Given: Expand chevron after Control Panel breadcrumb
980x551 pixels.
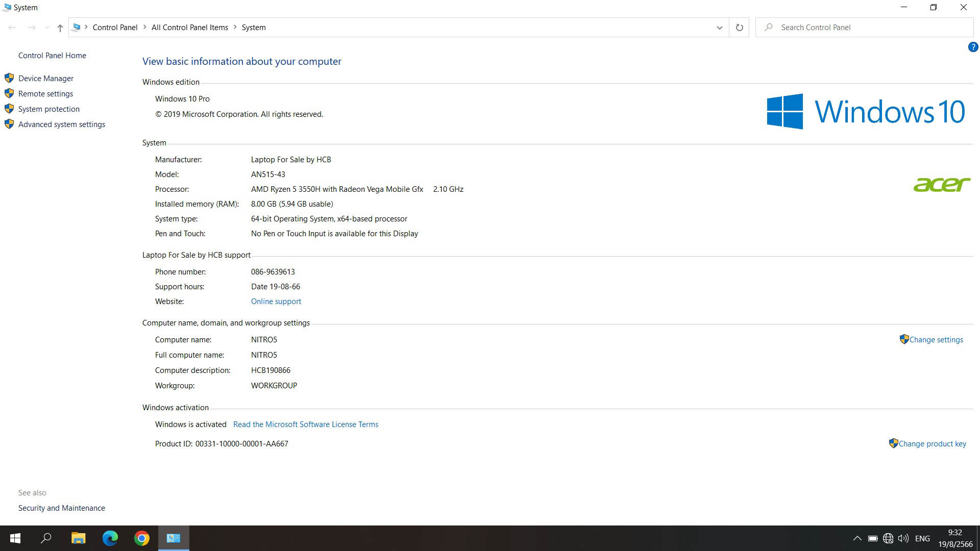Looking at the screenshot, I should click(144, 28).
